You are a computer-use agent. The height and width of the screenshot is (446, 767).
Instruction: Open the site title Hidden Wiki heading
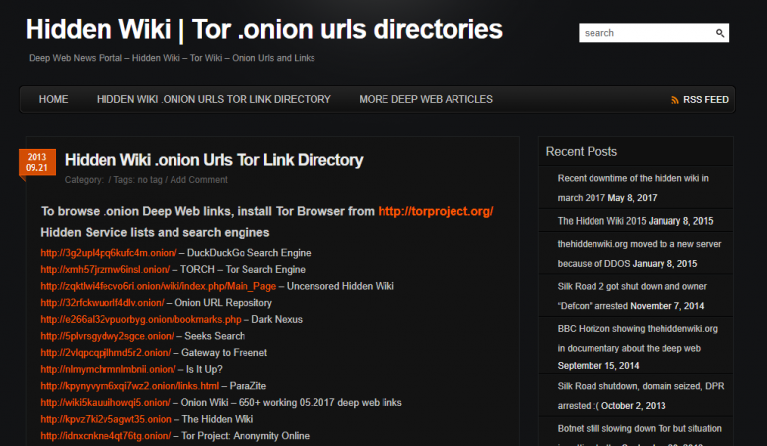pyautogui.click(x=264, y=29)
